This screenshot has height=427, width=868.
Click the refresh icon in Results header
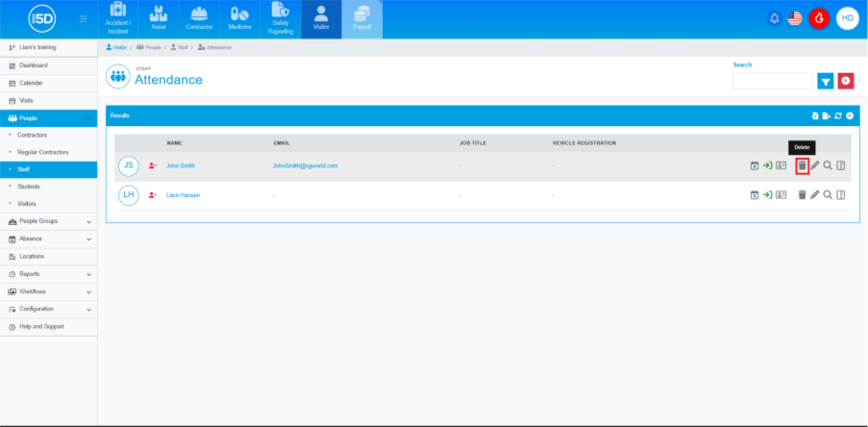point(838,115)
